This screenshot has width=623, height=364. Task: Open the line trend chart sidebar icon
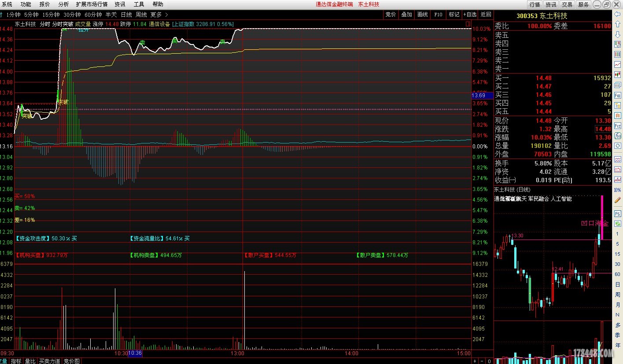point(618,64)
